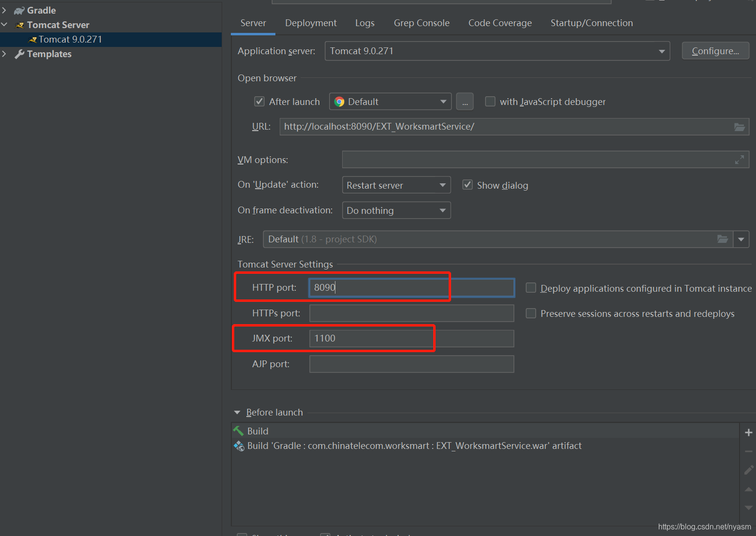Enable with JavaScript debugger checkbox
This screenshot has width=756, height=536.
(x=490, y=102)
